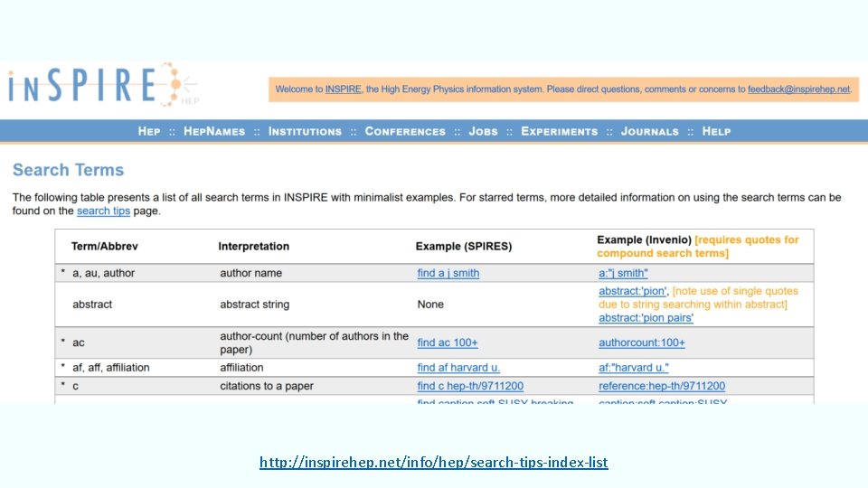Click the INSPIRE logo

pyautogui.click(x=103, y=85)
